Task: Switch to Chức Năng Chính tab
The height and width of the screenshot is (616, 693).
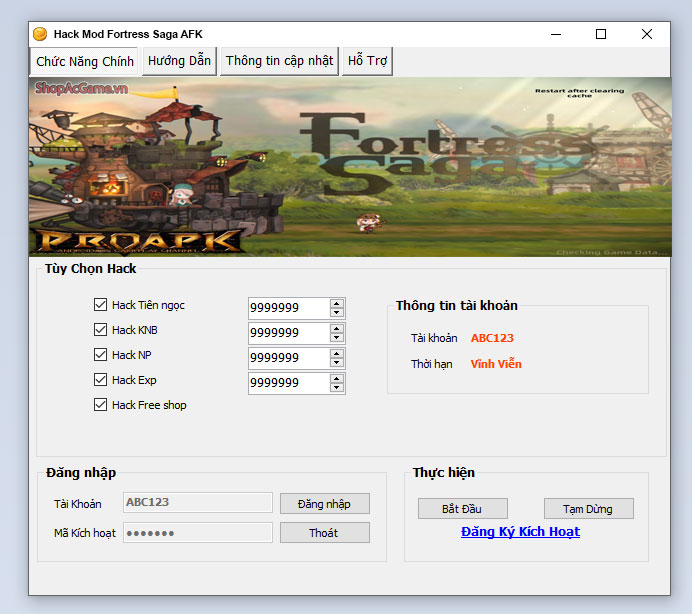Action: (84, 61)
